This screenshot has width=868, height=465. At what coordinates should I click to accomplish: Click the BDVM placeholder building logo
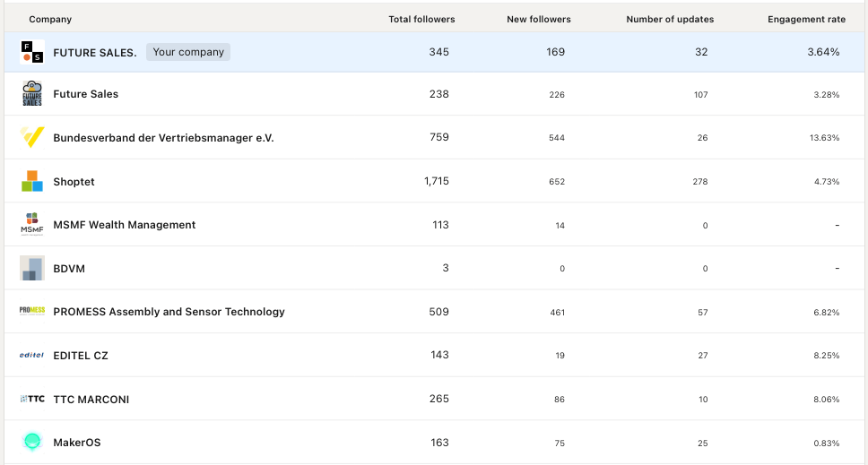coord(32,268)
